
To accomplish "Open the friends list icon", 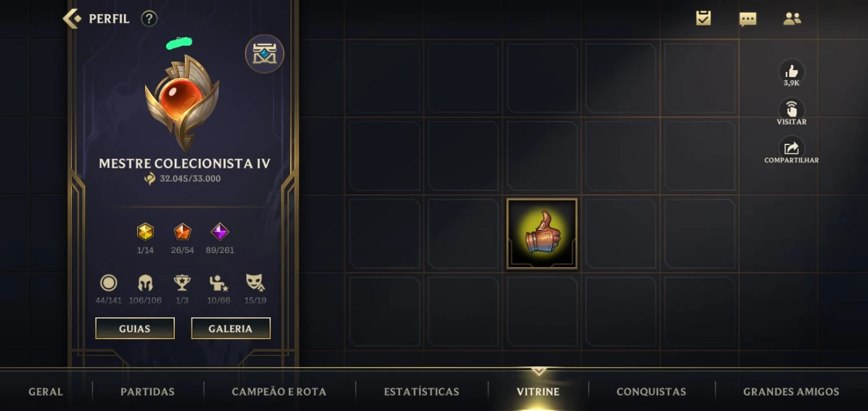I will pyautogui.click(x=792, y=19).
